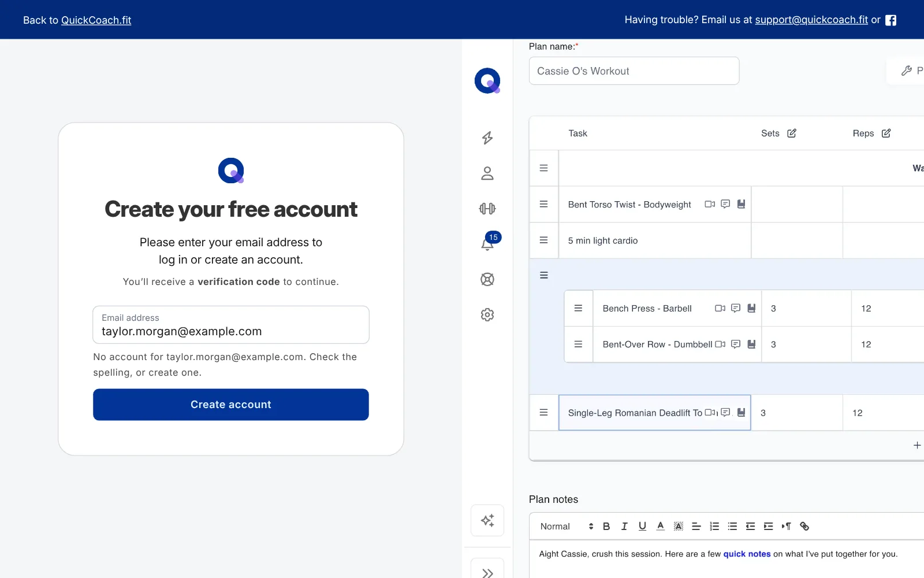924x578 pixels.
Task: Open video for Bench Press - Barbell
Action: tap(720, 308)
